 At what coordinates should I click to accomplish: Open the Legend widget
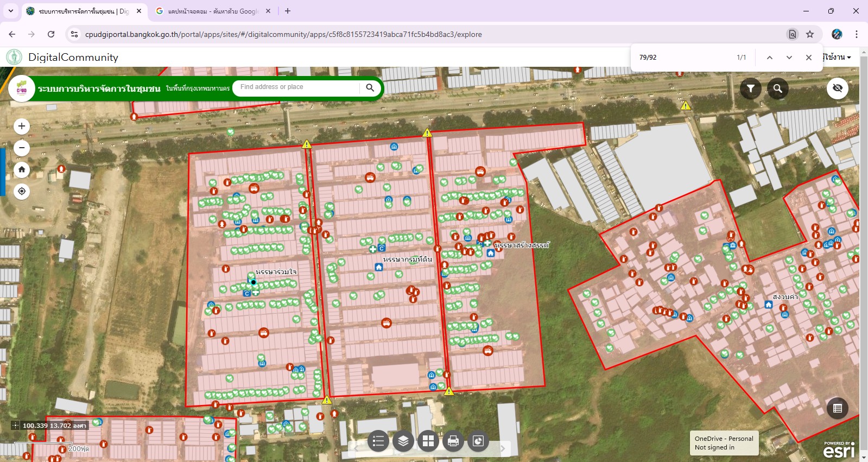click(x=378, y=441)
